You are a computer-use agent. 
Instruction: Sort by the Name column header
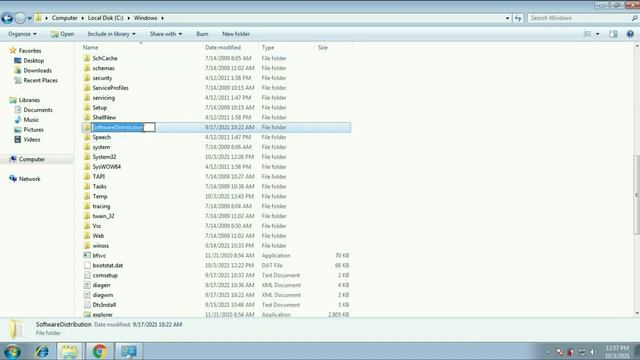(x=90, y=47)
